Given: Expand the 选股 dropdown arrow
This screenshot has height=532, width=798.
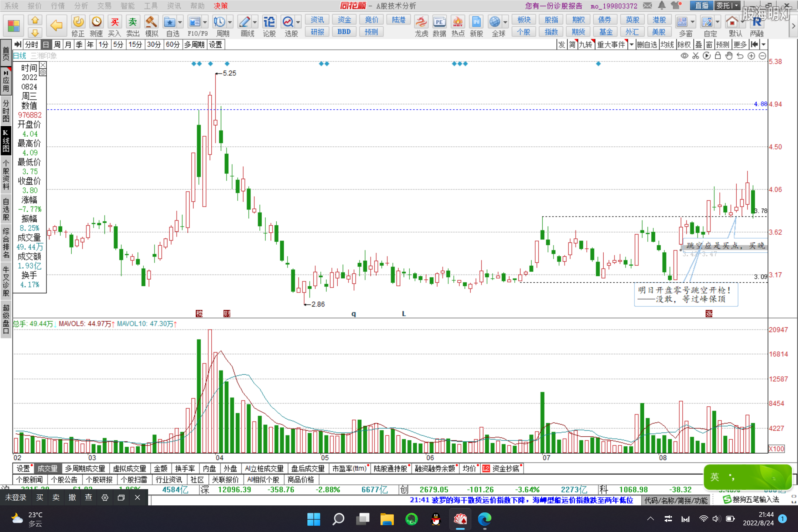Looking at the screenshot, I should tap(298, 22).
